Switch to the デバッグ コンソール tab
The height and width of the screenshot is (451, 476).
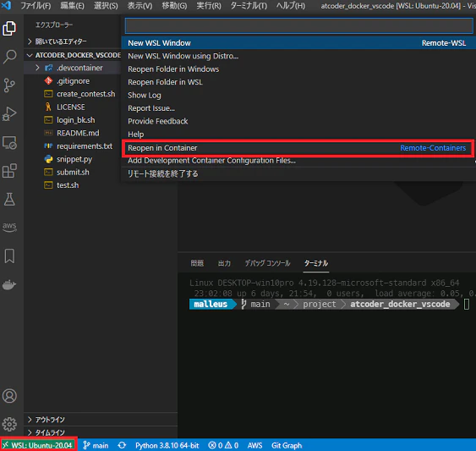[x=267, y=263]
